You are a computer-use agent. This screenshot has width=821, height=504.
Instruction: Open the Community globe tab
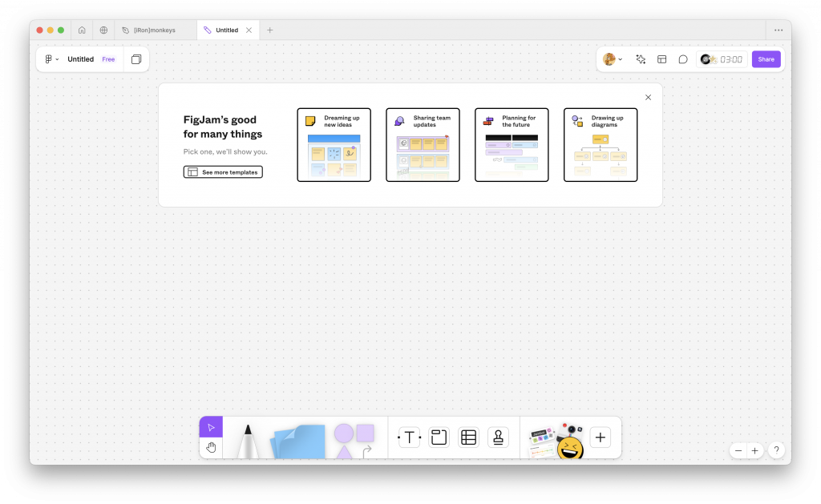(x=103, y=30)
